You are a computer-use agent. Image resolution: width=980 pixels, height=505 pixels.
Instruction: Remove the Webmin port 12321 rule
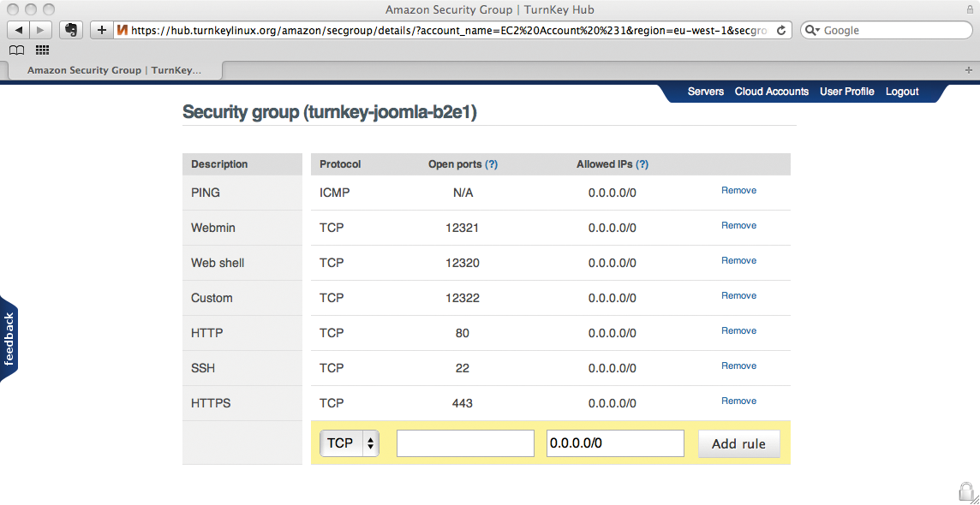(738, 226)
